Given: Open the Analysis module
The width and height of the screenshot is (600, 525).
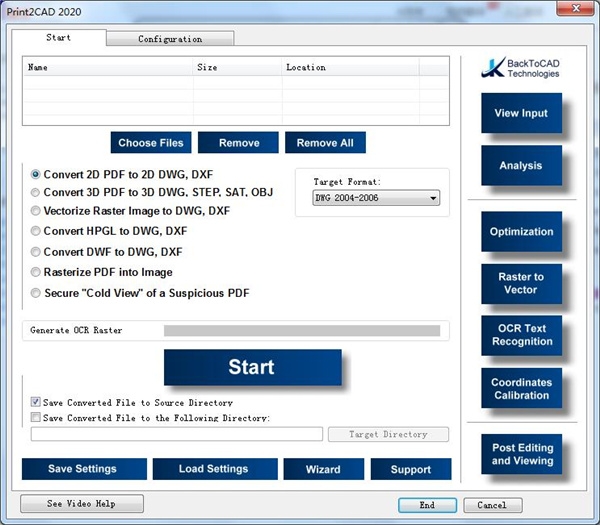Looking at the screenshot, I should pos(520,166).
